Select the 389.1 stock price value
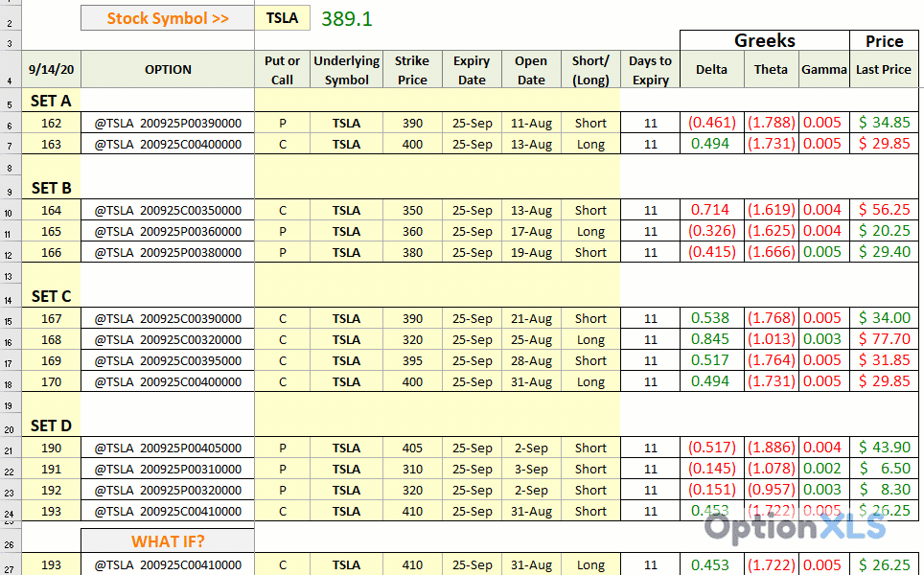The height and width of the screenshot is (575, 924). [x=347, y=18]
